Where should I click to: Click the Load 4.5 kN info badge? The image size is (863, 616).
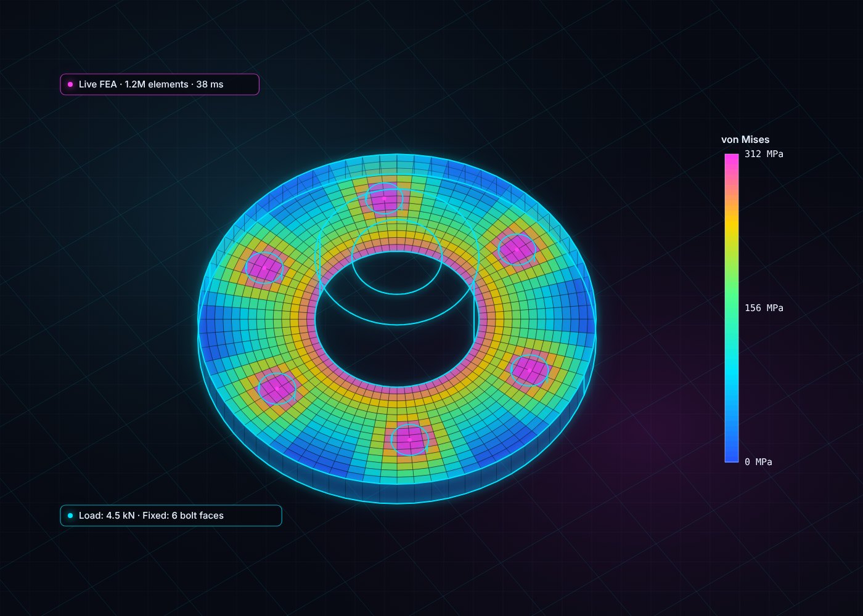click(171, 516)
